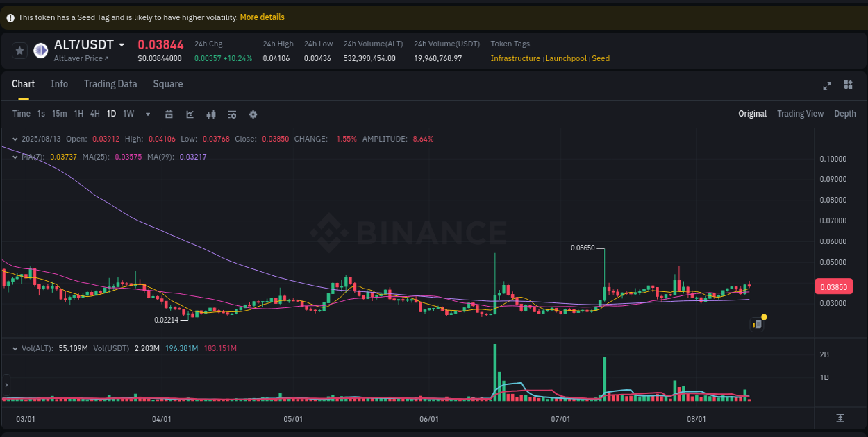Screen dimensions: 868x437
Task: Favorite ALT/USDT with the star toggle
Action: click(x=19, y=50)
